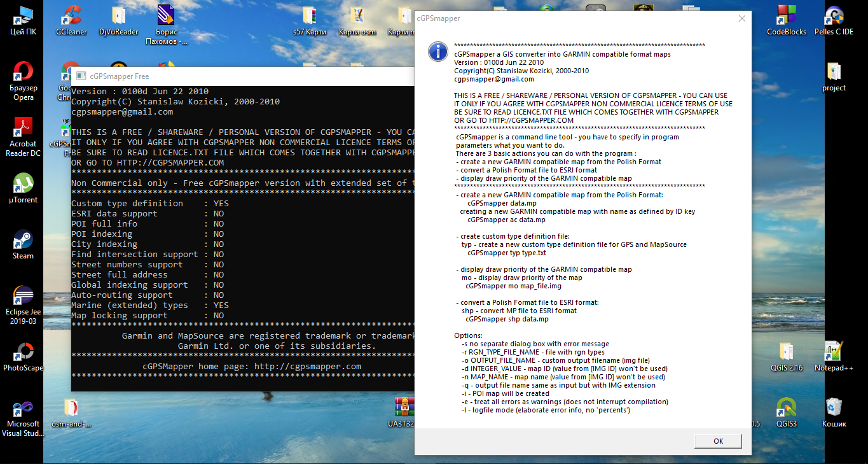Viewport: 868px width, 464px height.
Task: Click "Street numbers support" row in console
Action: (148, 265)
